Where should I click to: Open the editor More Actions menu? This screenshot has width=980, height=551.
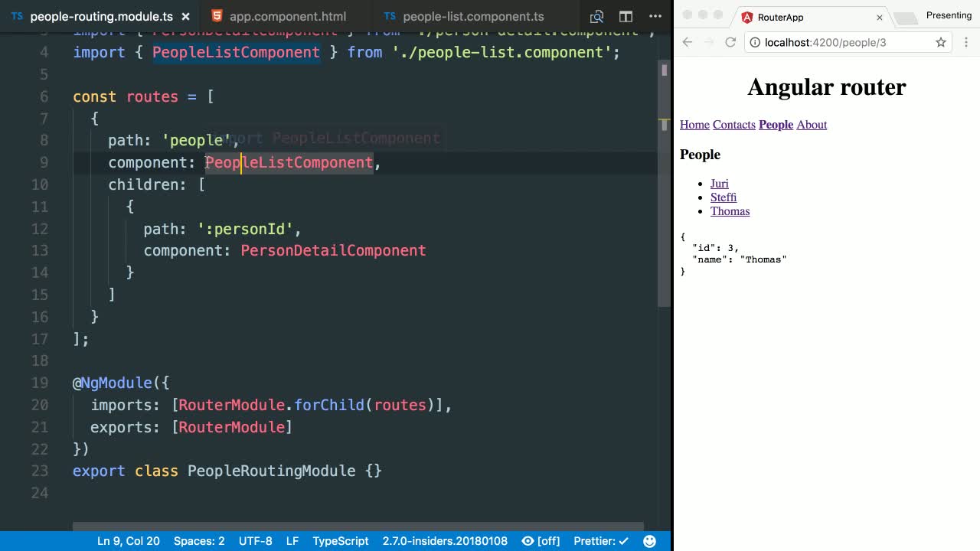pyautogui.click(x=655, y=15)
